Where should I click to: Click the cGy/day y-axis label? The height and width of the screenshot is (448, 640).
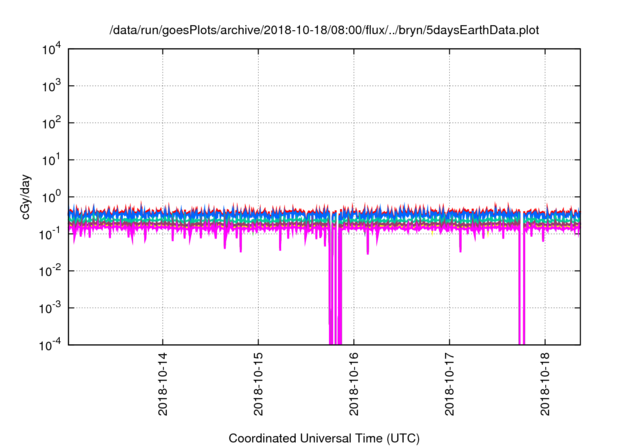click(26, 197)
